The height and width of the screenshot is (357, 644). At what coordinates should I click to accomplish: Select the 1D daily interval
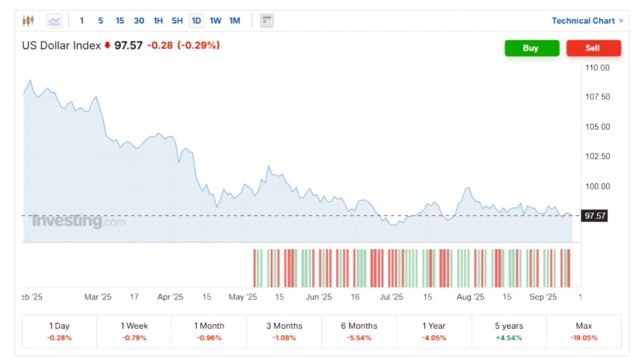pos(196,21)
